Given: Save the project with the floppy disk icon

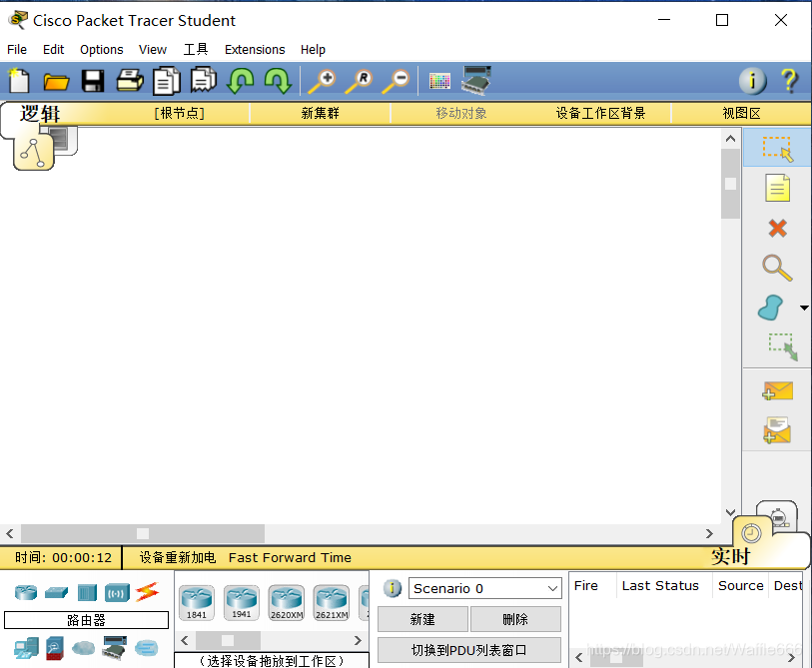Looking at the screenshot, I should [x=93, y=81].
